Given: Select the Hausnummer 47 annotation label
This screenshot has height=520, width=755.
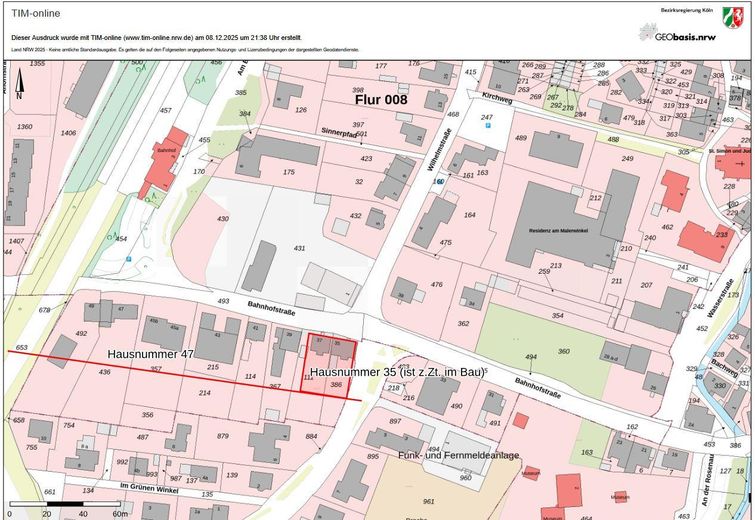Looking at the screenshot, I should pos(150,355).
